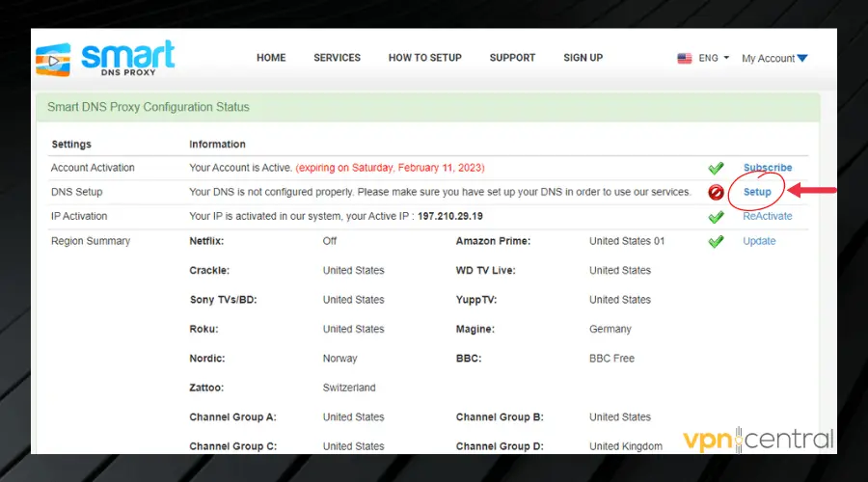The image size is (868, 482).
Task: Click the ReActivate link
Action: [767, 216]
